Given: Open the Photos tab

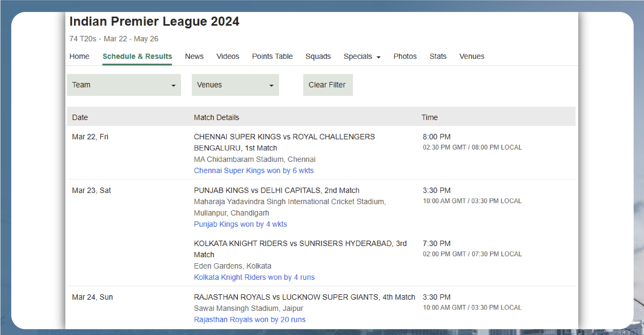Looking at the screenshot, I should click(405, 56).
